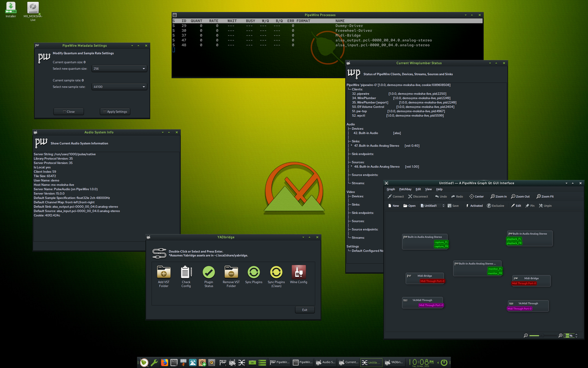Image resolution: width=588 pixels, height=368 pixels.
Task: Click the zoom-out magnifier beside the zoom slider
Action: [526, 335]
